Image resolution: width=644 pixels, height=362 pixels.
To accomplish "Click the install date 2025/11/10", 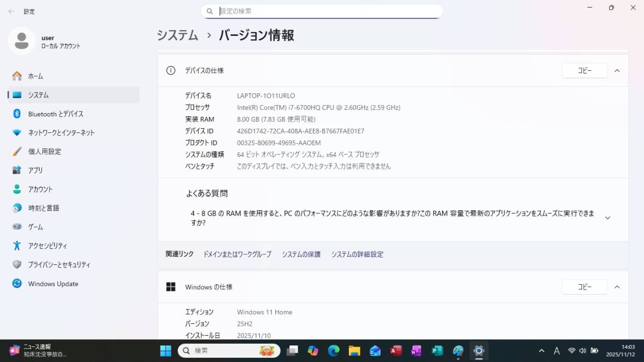I will pos(254,336).
